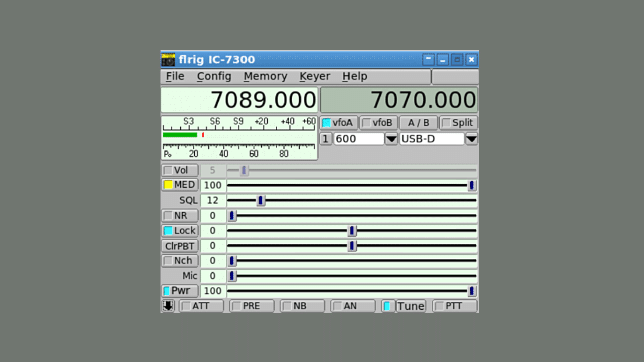Enable the AN auto notch
The width and height of the screenshot is (644, 362).
click(353, 306)
